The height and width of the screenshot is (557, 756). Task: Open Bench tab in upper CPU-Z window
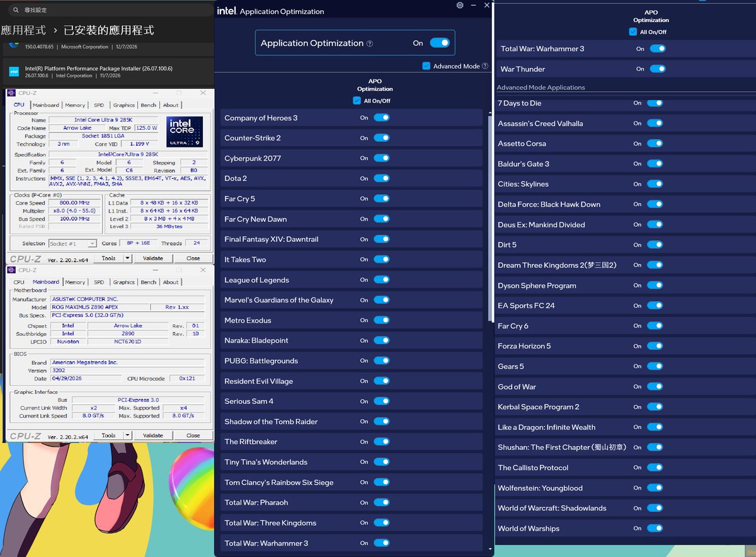[x=149, y=105]
